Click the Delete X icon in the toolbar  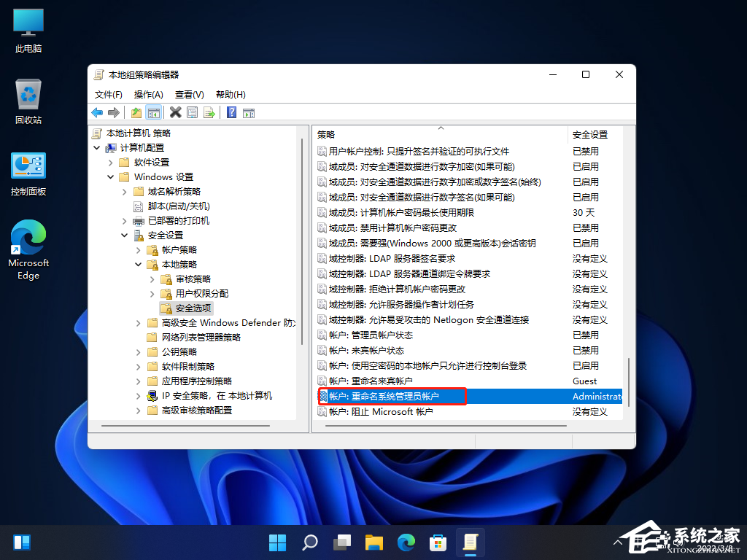click(175, 112)
